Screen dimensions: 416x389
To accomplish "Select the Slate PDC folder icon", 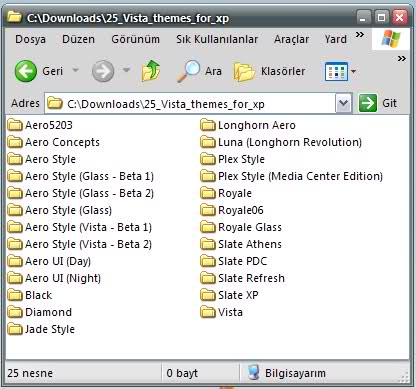I will [208, 261].
